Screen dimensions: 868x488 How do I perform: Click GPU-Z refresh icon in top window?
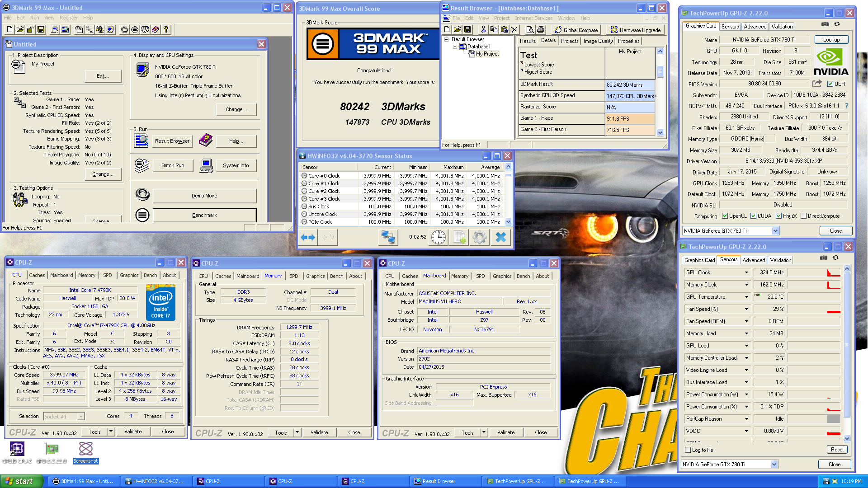(x=837, y=24)
